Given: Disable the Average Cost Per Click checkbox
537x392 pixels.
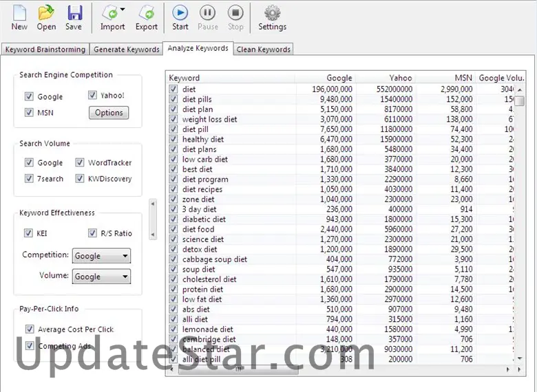Looking at the screenshot, I should point(30,329).
